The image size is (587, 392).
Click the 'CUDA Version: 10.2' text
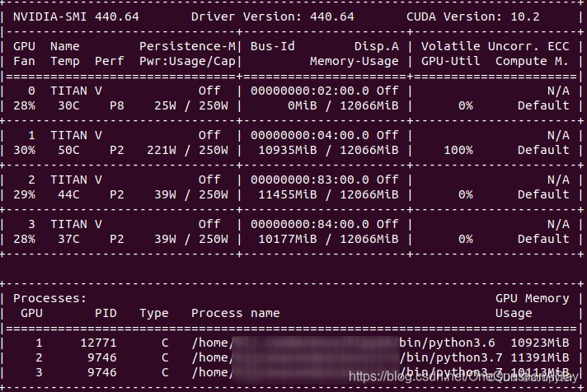(473, 16)
